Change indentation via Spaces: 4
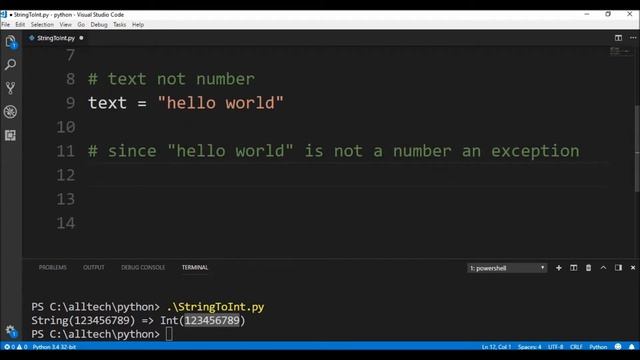The height and width of the screenshot is (360, 640). [x=529, y=347]
